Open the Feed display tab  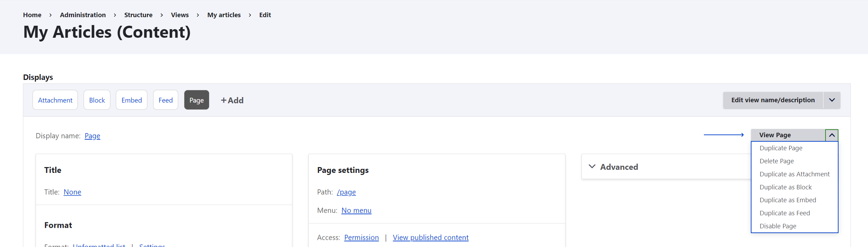(x=166, y=100)
